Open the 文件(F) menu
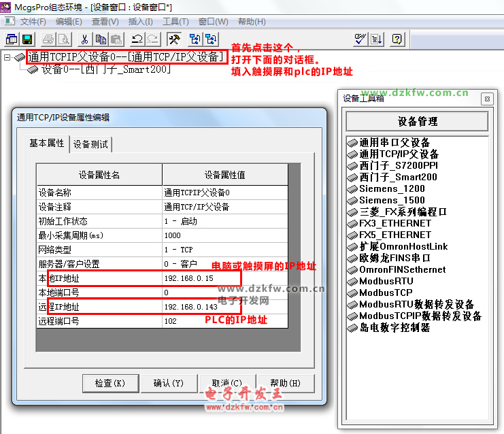The width and height of the screenshot is (504, 434). click(x=33, y=22)
